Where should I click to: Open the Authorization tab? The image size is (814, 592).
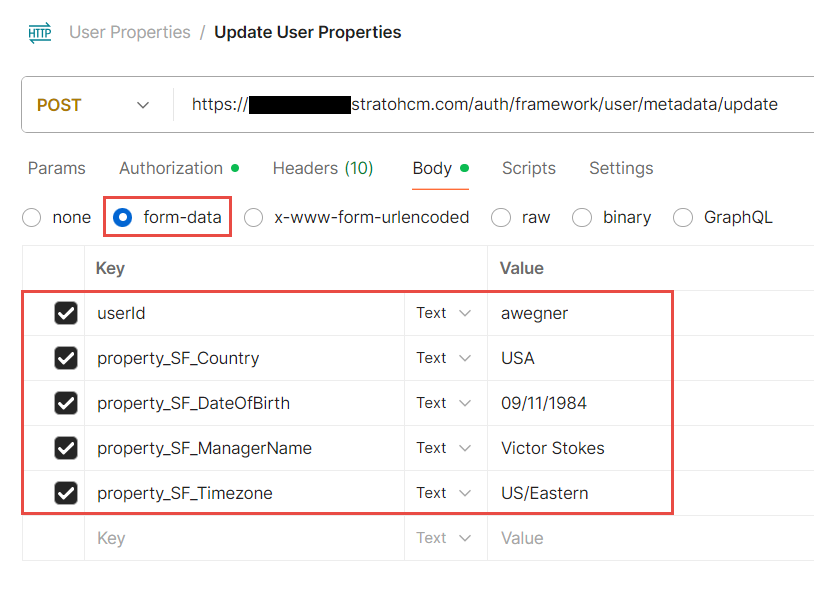point(171,168)
